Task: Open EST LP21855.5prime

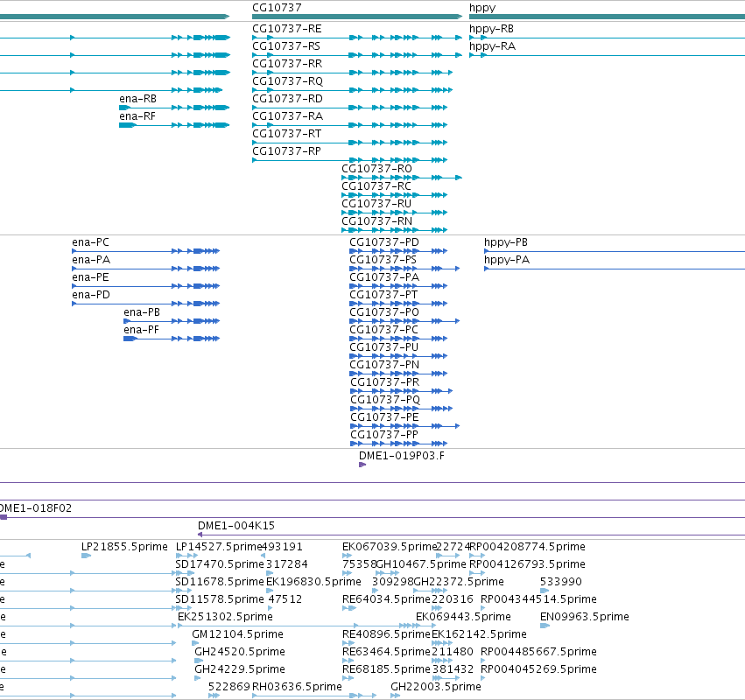Action: (x=124, y=547)
